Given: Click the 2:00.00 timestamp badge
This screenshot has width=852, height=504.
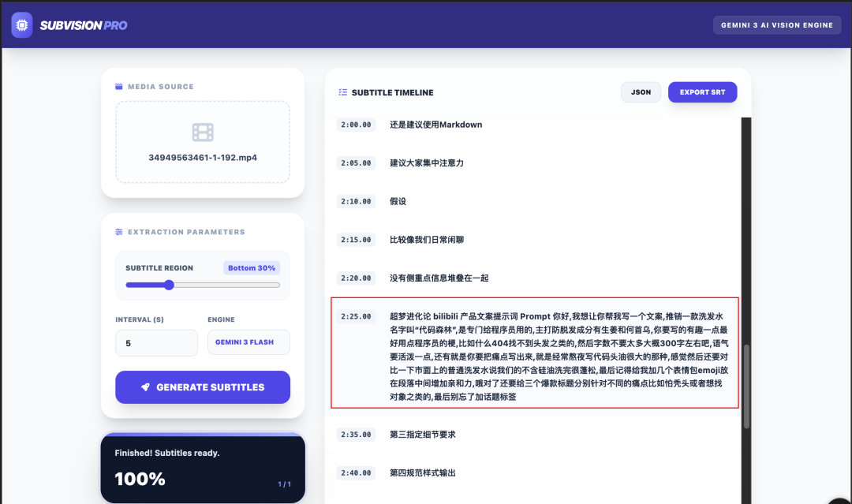Looking at the screenshot, I should [356, 125].
